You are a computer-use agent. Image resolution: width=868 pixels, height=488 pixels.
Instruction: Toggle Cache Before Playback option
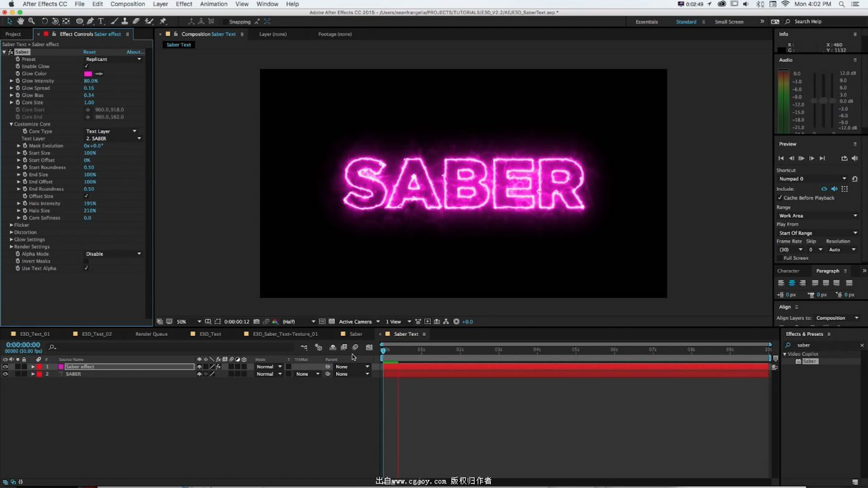click(780, 198)
